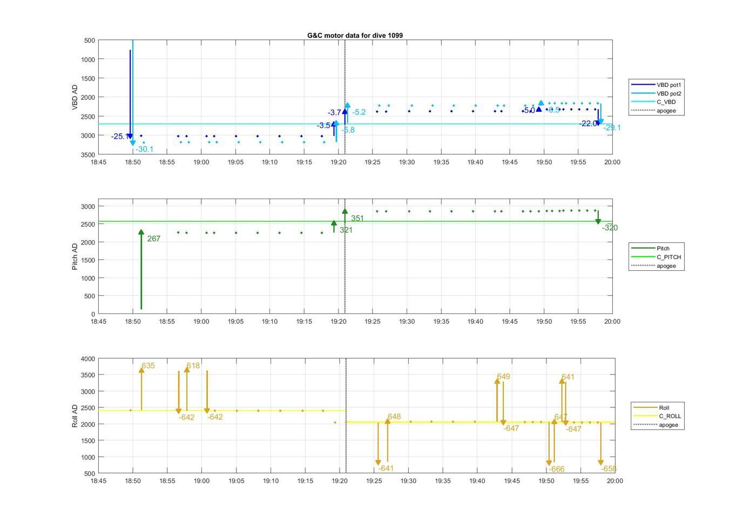Click the '-320' pitch annotation
Viewport: 756px width, 532px height.
tap(610, 228)
